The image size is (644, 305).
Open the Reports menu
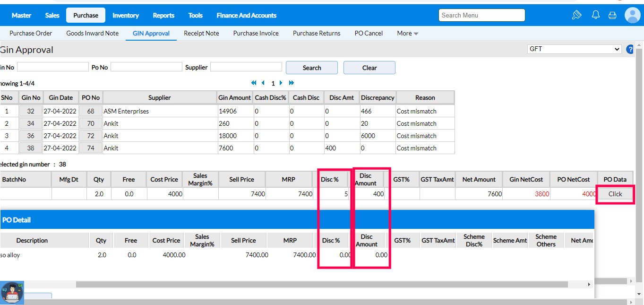[163, 15]
